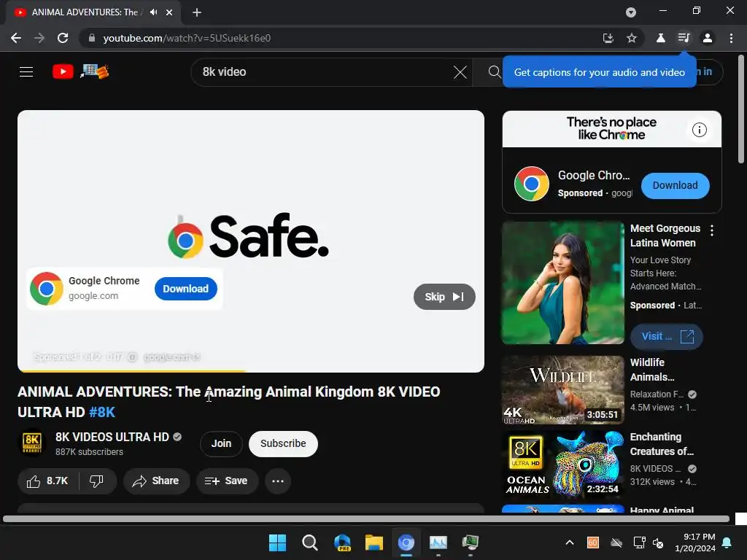Click the magnifier search button
The width and height of the screenshot is (747, 560).
click(x=495, y=72)
